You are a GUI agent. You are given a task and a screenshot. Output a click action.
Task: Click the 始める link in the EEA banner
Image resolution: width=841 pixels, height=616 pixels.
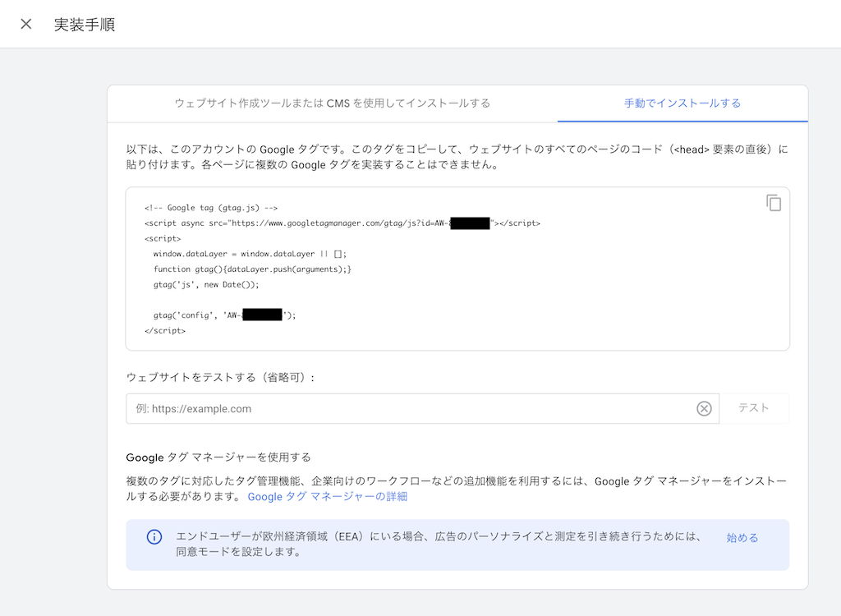coord(742,538)
